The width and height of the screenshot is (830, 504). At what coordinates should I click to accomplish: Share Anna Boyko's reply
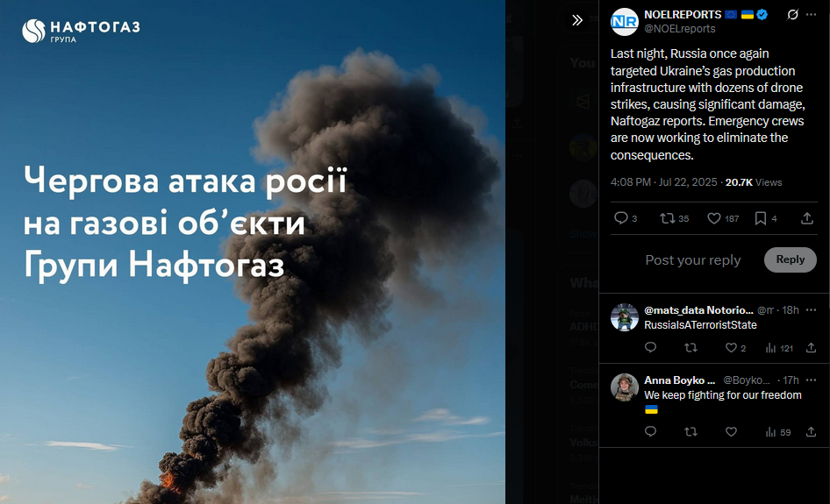tap(811, 432)
